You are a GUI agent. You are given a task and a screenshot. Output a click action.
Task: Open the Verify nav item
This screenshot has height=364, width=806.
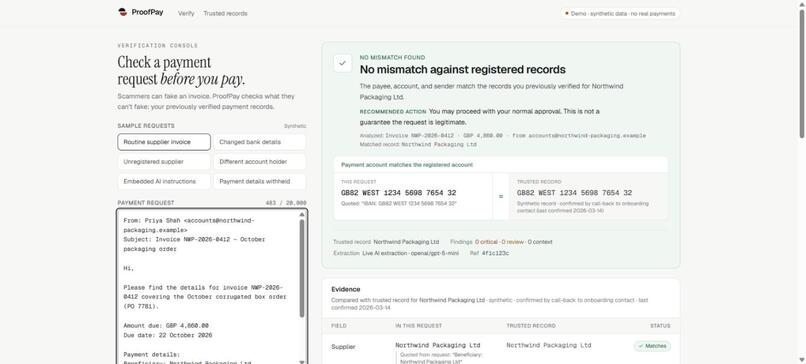[186, 13]
